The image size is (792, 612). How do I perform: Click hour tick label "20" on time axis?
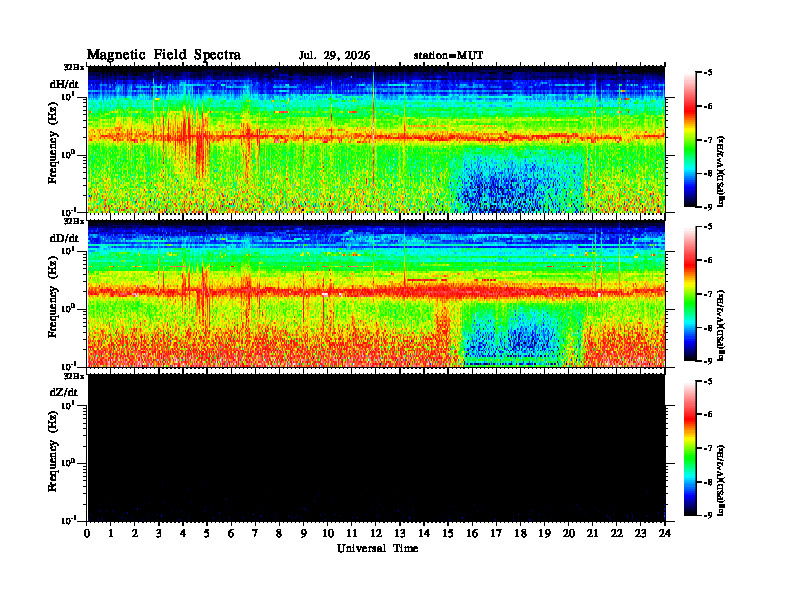(569, 534)
